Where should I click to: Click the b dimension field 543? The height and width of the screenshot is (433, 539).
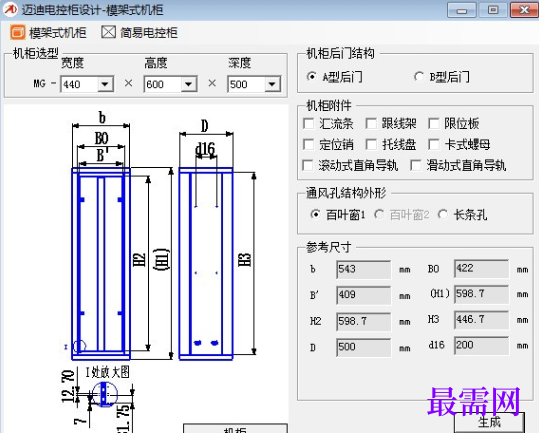click(x=363, y=269)
